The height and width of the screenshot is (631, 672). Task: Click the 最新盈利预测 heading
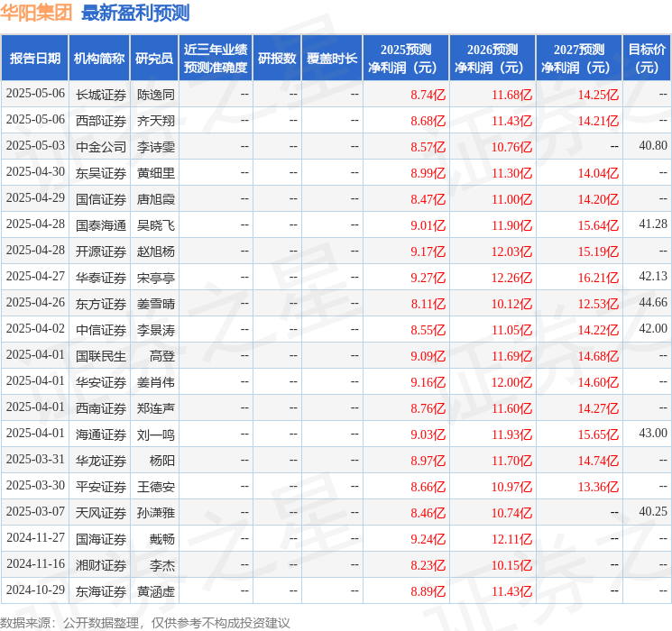(x=135, y=13)
